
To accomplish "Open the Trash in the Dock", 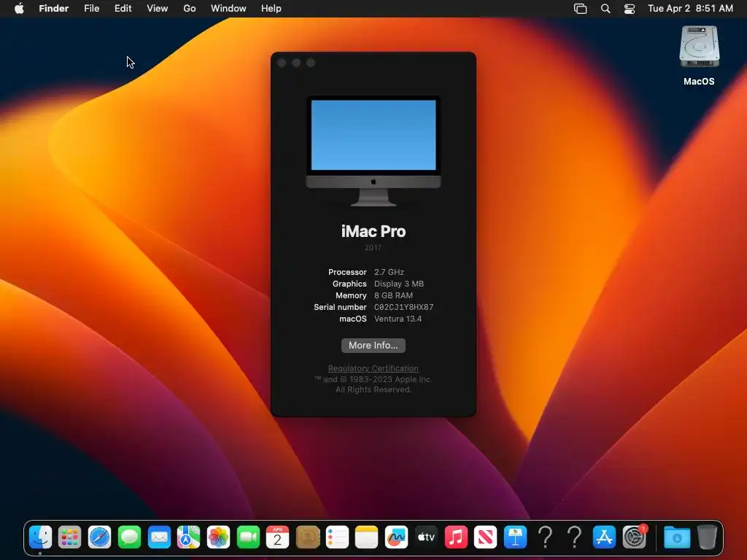I will (x=707, y=537).
